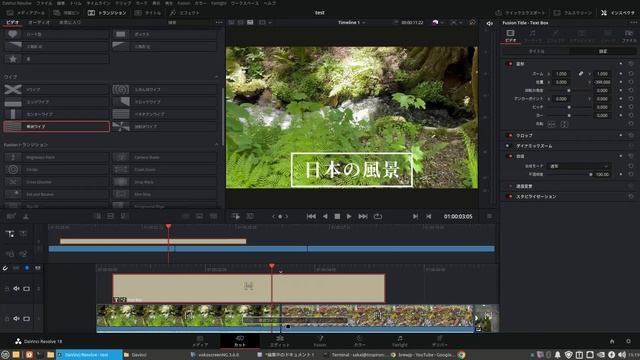
Task: Open project settings gear at bottom right
Action: [628, 341]
